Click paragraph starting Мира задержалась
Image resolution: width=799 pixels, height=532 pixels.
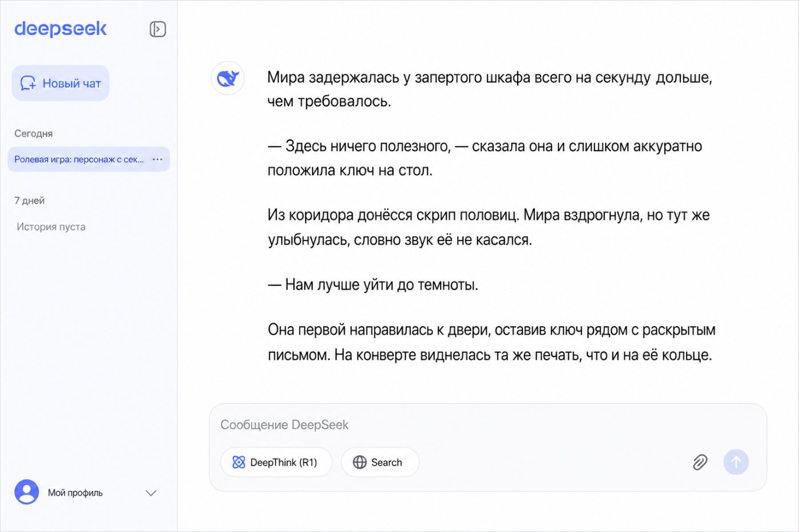tap(490, 90)
